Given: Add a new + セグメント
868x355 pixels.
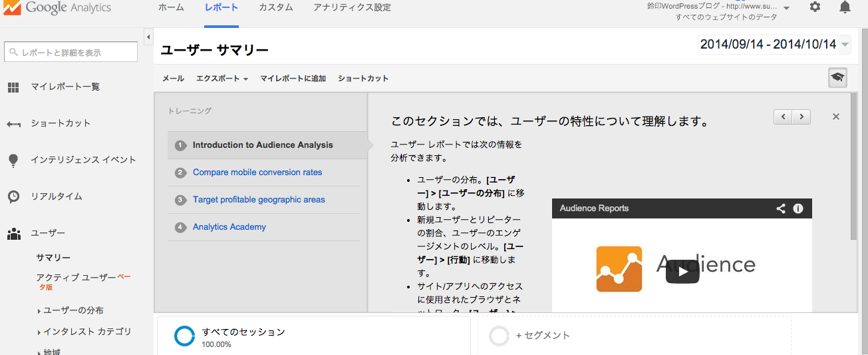Looking at the screenshot, I should click(542, 336).
